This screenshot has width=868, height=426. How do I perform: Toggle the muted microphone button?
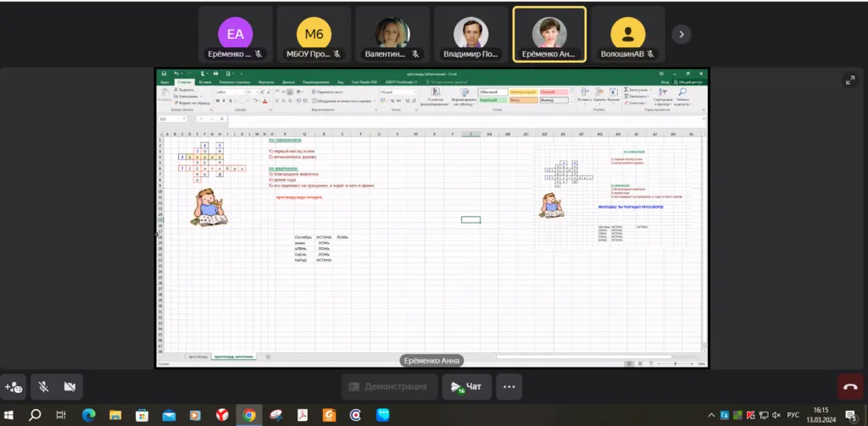(43, 387)
